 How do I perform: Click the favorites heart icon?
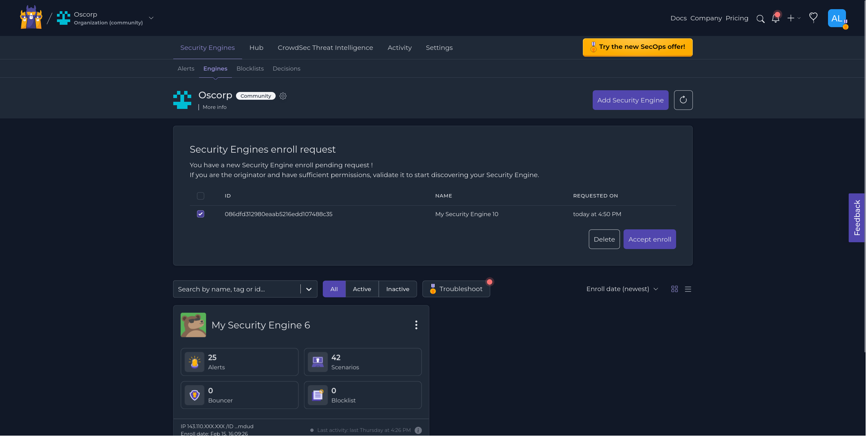(813, 18)
